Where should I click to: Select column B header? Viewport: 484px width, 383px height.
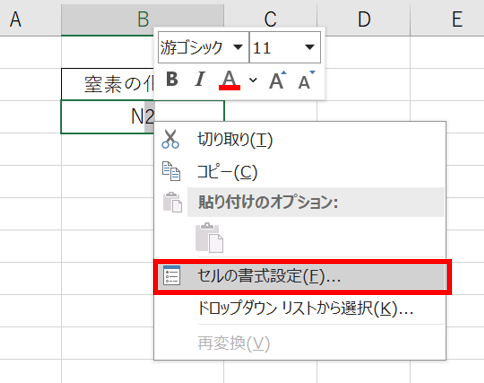142,19
